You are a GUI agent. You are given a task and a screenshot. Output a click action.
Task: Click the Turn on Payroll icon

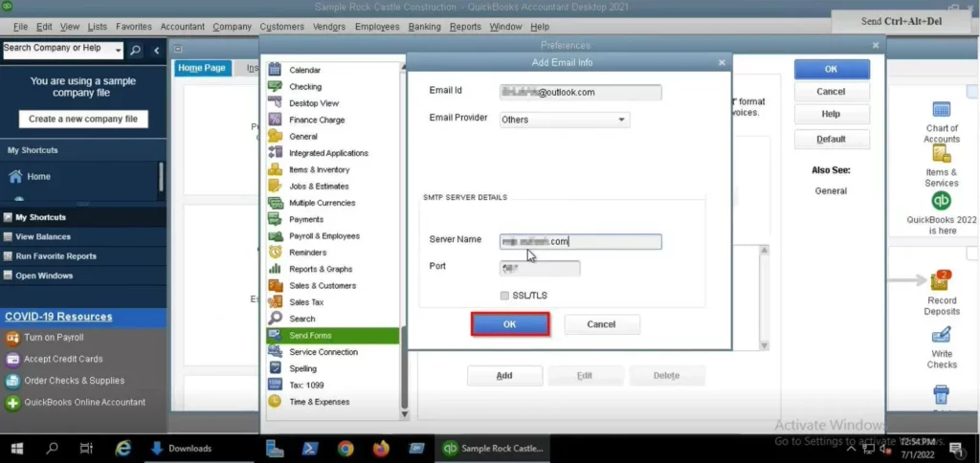(13, 338)
